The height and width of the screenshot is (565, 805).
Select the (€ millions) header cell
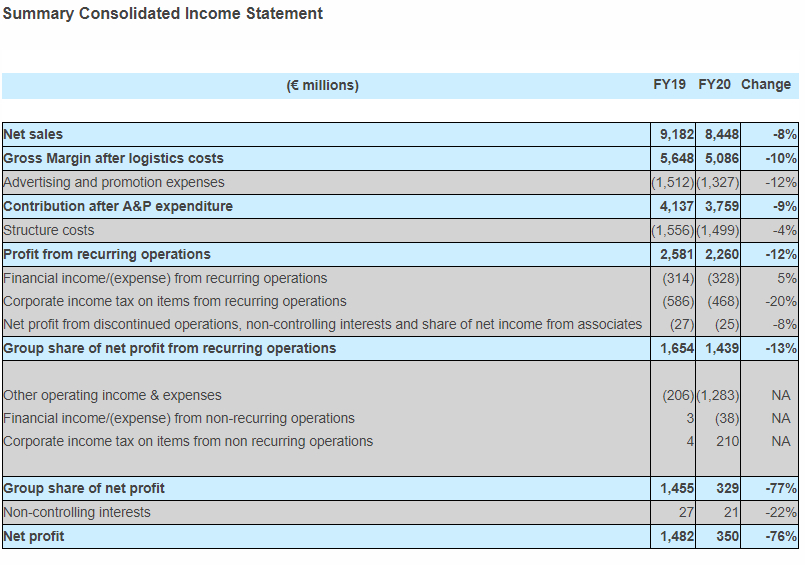point(322,85)
